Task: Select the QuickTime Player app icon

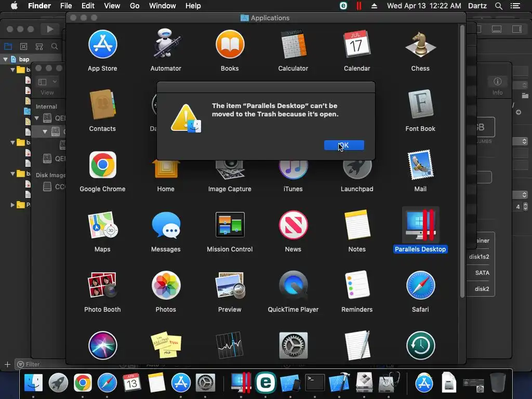Action: (293, 285)
